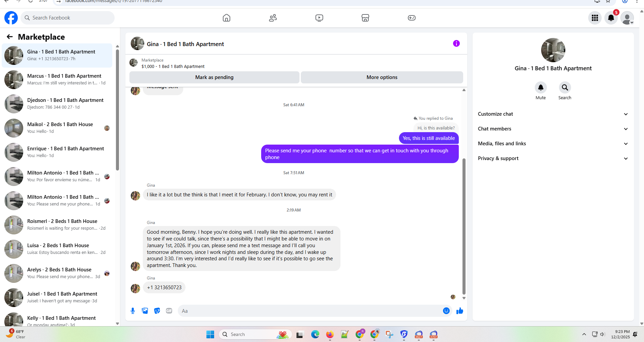644x342 pixels.
Task: Expand Customize chat section
Action: point(553,114)
